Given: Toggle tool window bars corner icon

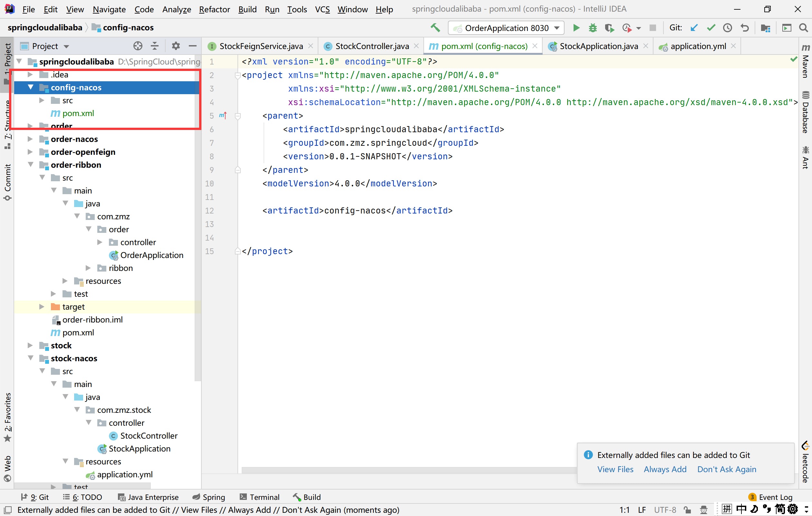Looking at the screenshot, I should (x=7, y=510).
